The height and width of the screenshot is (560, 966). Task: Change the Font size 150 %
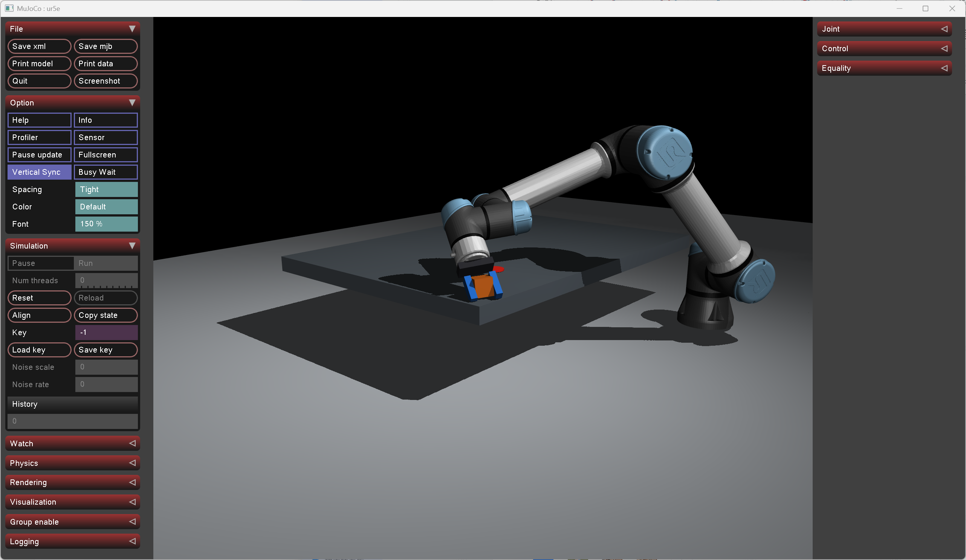(x=107, y=224)
